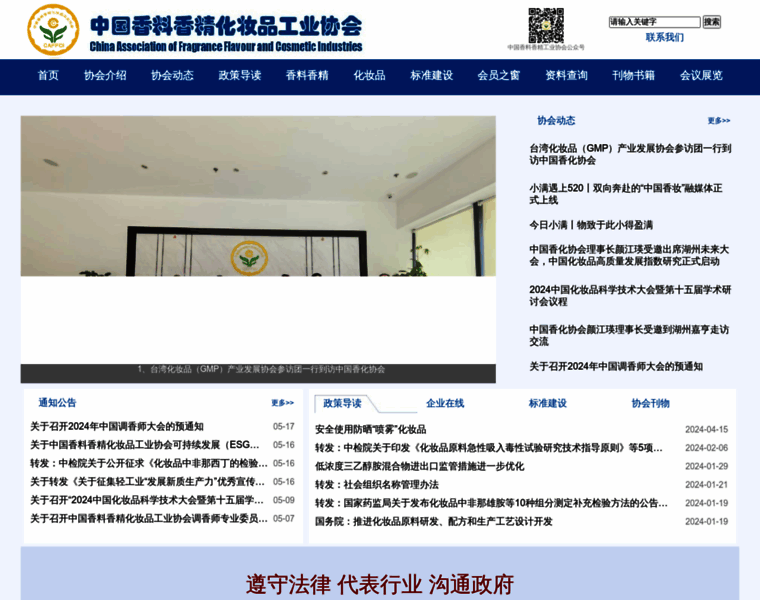The width and height of the screenshot is (760, 600).
Task: Open notice about 调香师专业委员
Action: click(x=149, y=519)
